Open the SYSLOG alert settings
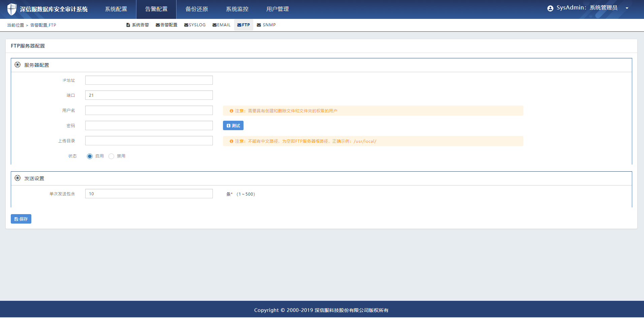The height and width of the screenshot is (318, 644). (195, 25)
